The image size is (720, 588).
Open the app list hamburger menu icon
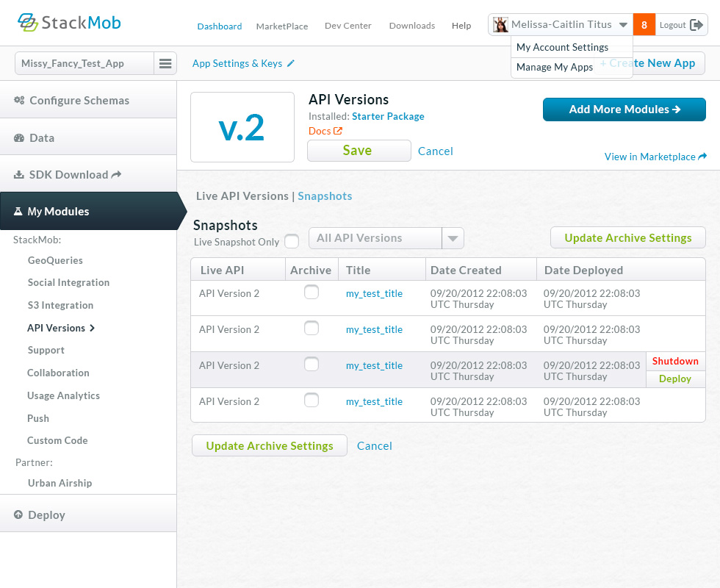coord(165,63)
